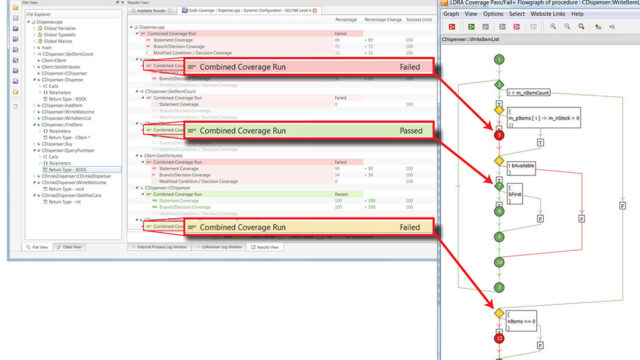Viewport: 640px width, 360px height.
Task: Open the External Process Log Window tab
Action: [159, 247]
